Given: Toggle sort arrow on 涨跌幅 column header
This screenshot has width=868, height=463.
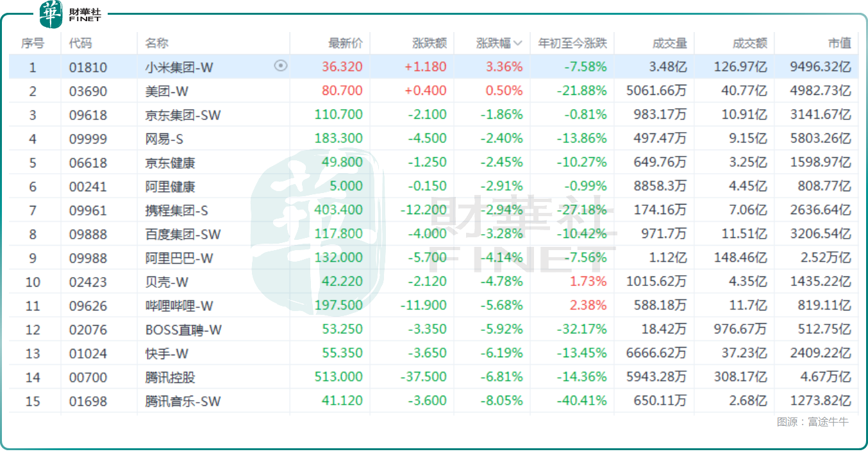Looking at the screenshot, I should (518, 44).
